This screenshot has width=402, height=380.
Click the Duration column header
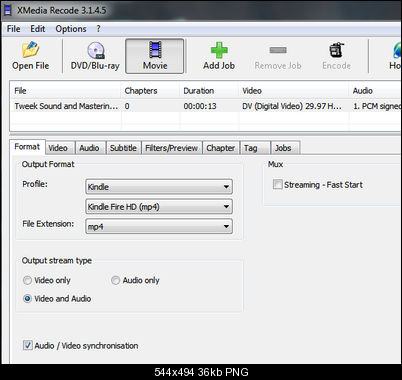[x=209, y=91]
